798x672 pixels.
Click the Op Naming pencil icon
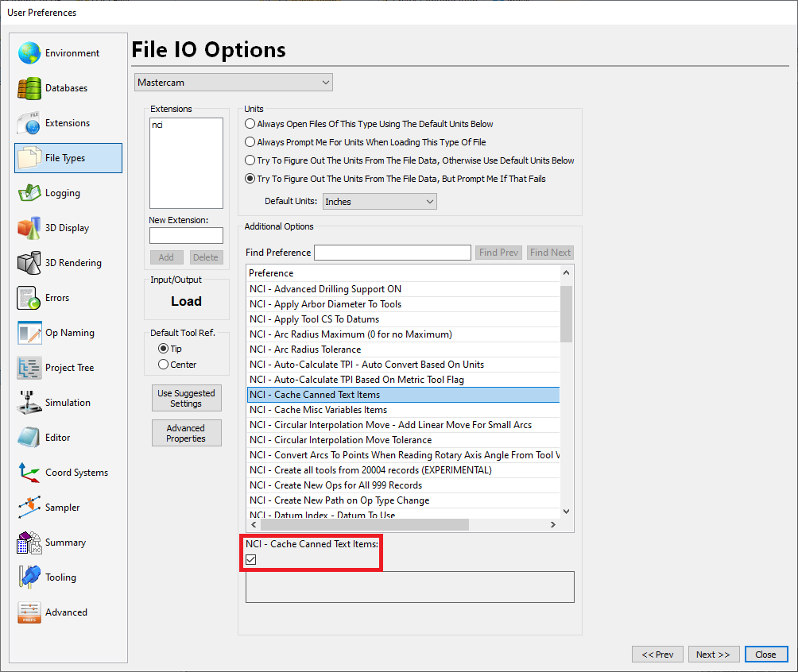point(29,333)
